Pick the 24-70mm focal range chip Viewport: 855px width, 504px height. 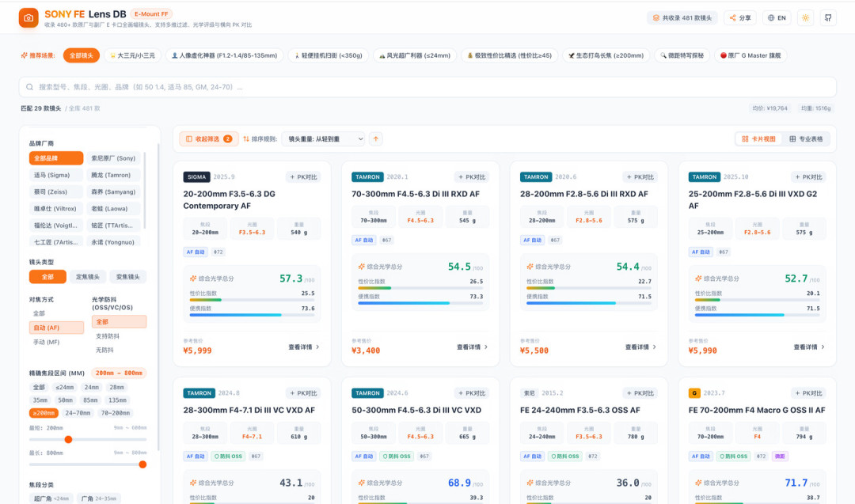(78, 413)
